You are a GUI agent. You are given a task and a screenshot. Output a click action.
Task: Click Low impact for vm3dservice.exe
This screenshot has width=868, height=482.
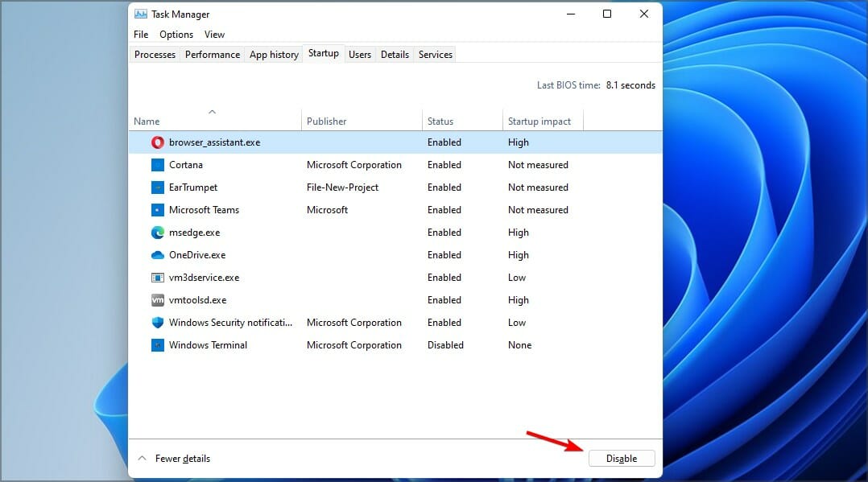(x=517, y=278)
